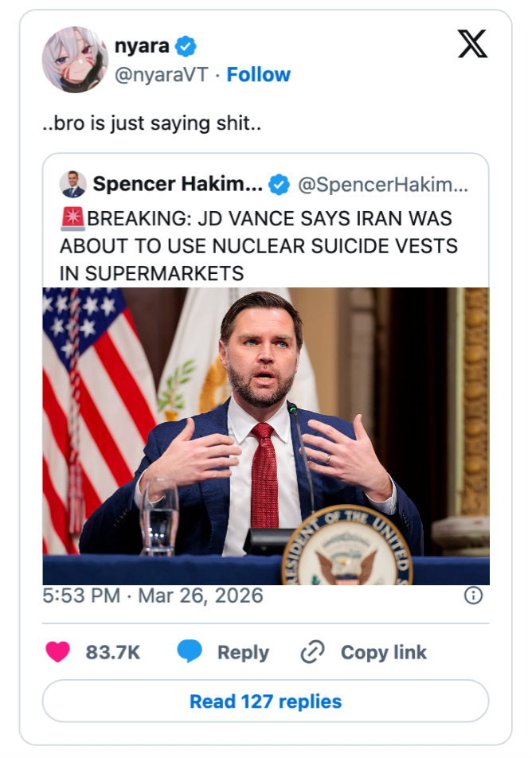Open nyara's profile avatar
The height and width of the screenshot is (758, 532).
(74, 60)
